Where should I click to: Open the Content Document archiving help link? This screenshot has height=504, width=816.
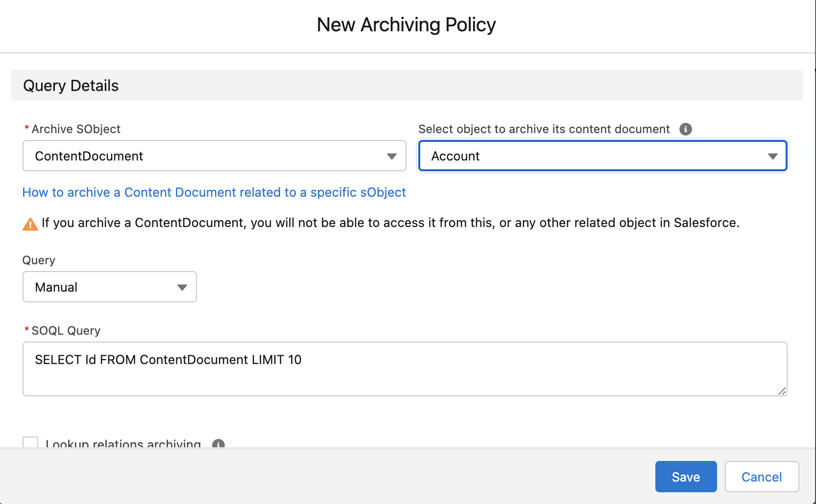pyautogui.click(x=214, y=192)
